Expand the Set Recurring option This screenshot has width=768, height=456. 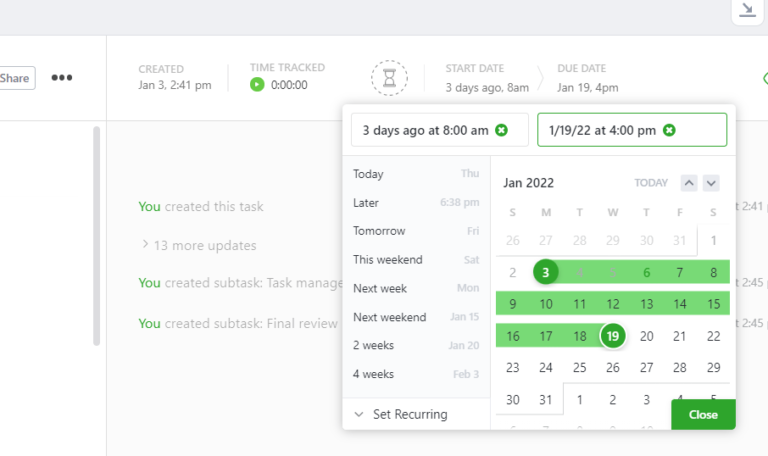410,414
